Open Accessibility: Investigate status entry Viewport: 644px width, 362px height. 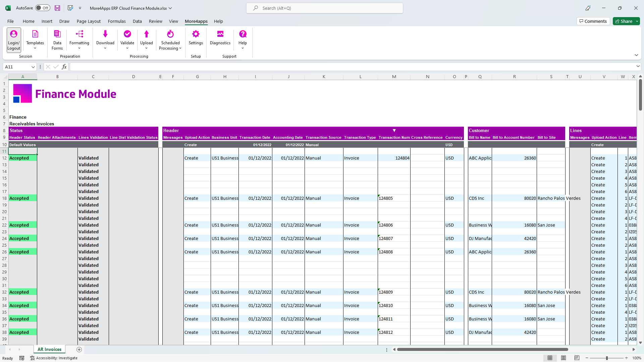pos(54,358)
